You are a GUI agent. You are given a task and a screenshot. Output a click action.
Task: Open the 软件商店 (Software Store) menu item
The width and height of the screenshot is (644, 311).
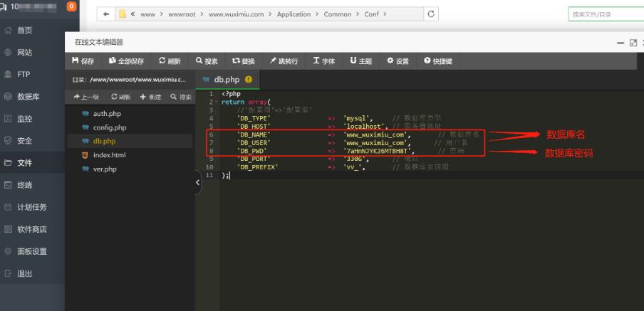(x=31, y=229)
